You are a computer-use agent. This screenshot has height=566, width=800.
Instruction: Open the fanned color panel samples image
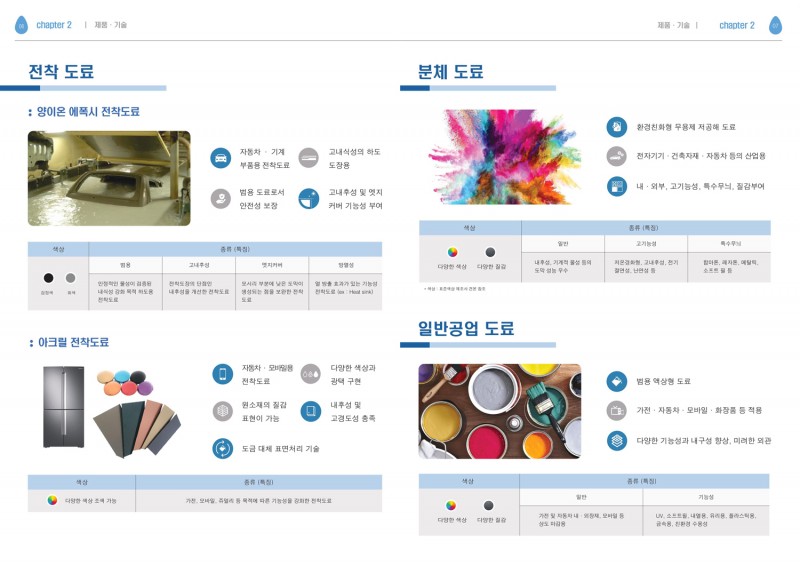coord(137,429)
